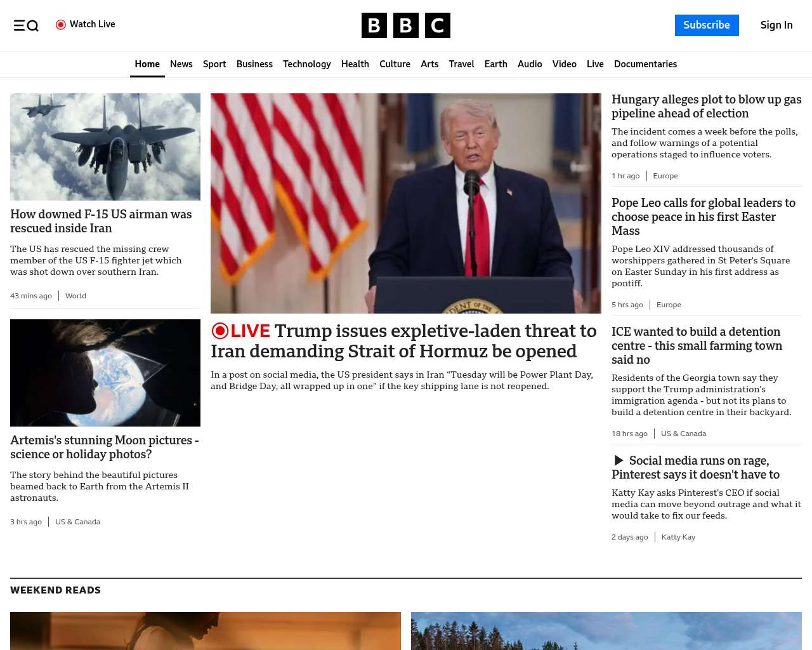
Task: Open the Trump press conference image
Action: click(406, 203)
